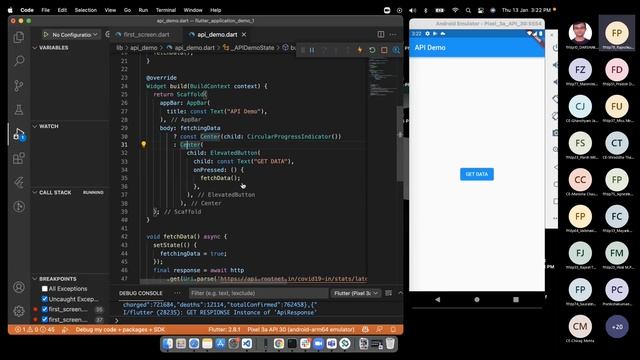
Task: Start debugging with the green play icon
Action: pos(46,35)
